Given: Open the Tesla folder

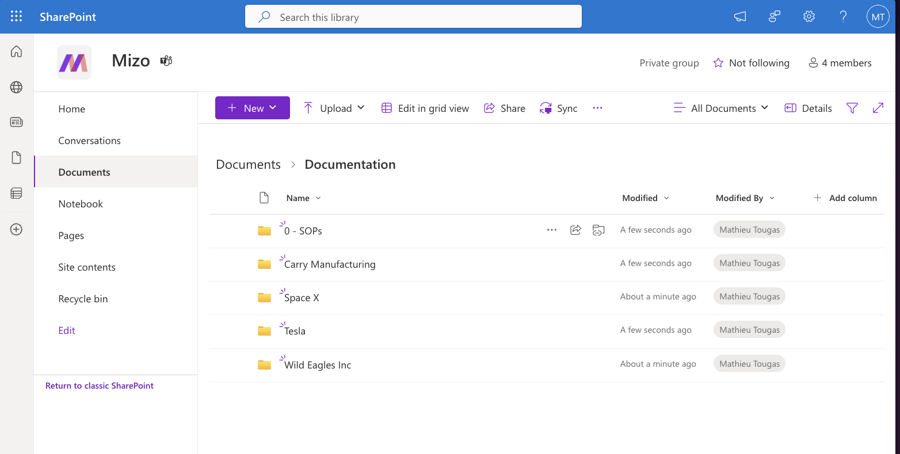Looking at the screenshot, I should pos(295,331).
